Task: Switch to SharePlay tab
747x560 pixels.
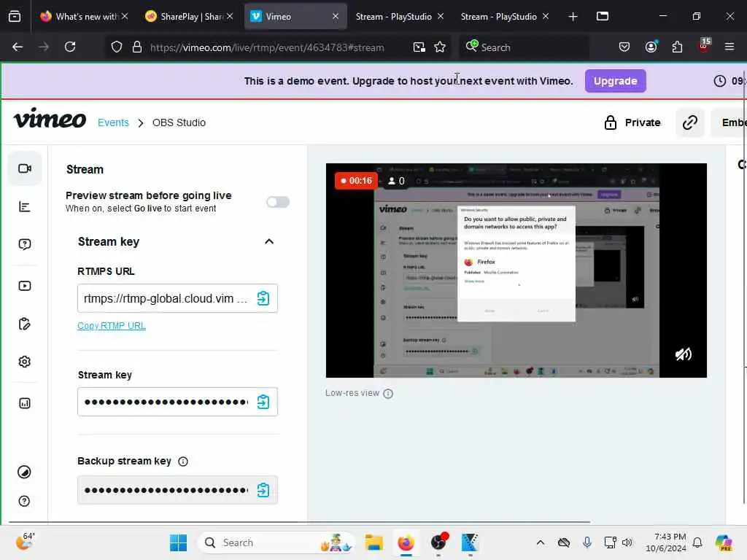Action: [188, 17]
